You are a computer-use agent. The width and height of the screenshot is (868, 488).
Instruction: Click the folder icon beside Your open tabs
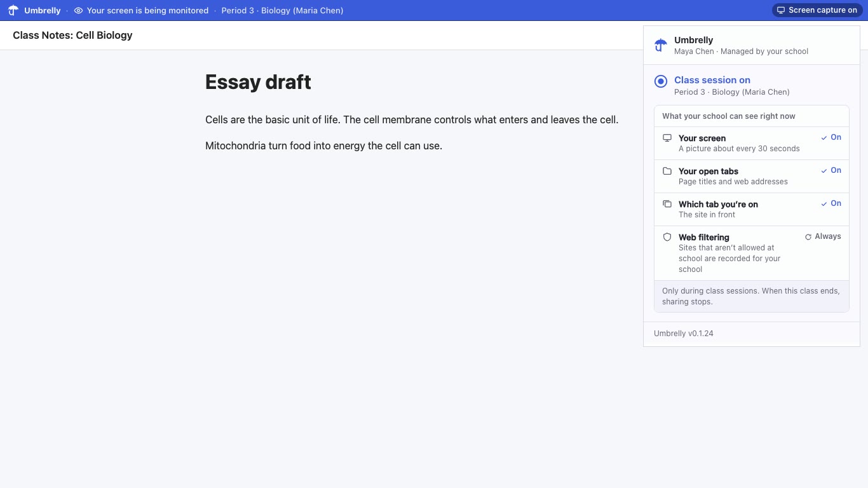[667, 171]
